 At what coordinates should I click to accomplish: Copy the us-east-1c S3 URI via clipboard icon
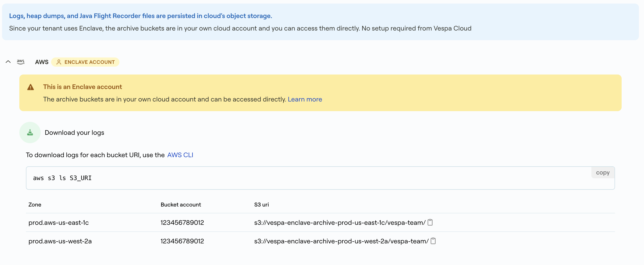point(430,222)
